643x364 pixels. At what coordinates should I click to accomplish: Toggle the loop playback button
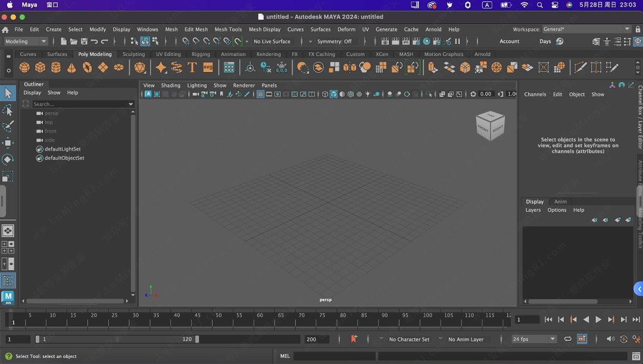(568, 339)
